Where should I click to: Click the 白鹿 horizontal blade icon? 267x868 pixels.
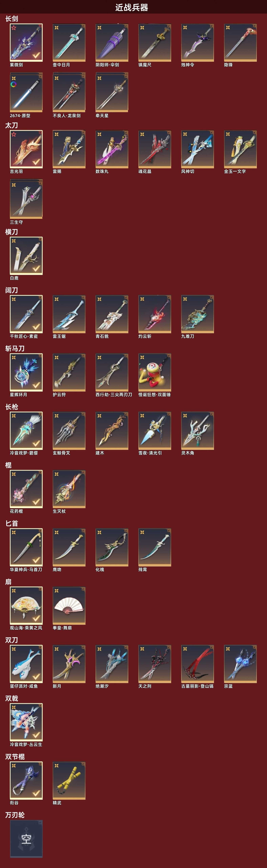26,256
